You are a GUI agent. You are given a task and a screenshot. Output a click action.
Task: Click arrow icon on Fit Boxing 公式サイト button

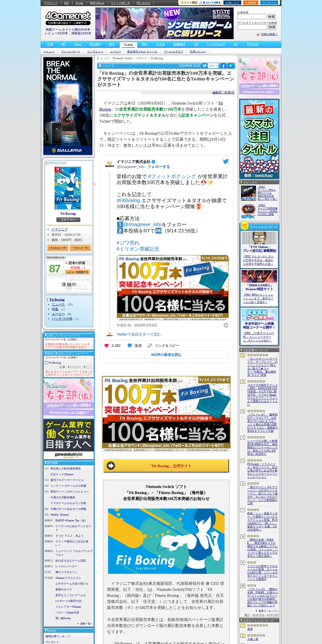[111, 466]
